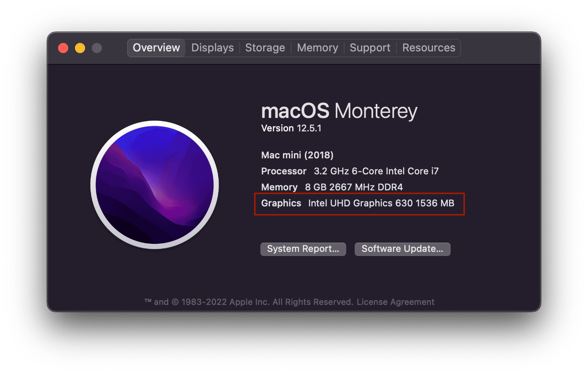Click the macOS Monterey circular logo
Screen dimensions: 588x374
pyautogui.click(x=155, y=184)
